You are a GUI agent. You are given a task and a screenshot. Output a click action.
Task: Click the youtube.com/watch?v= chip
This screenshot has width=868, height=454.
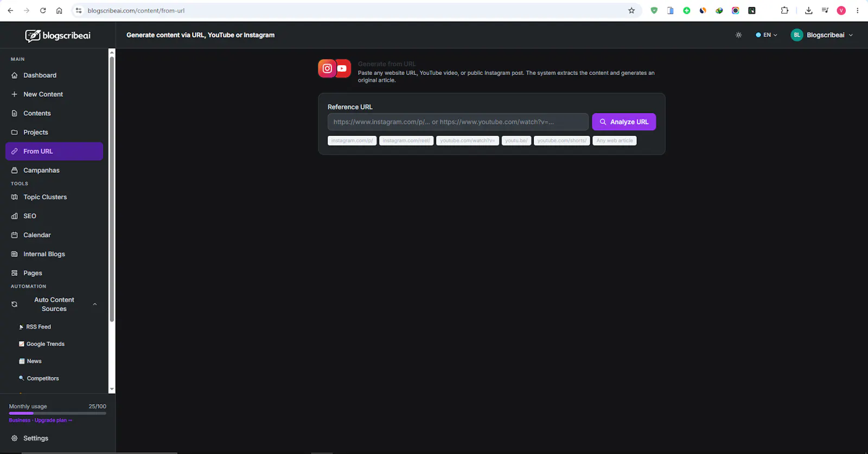468,141
